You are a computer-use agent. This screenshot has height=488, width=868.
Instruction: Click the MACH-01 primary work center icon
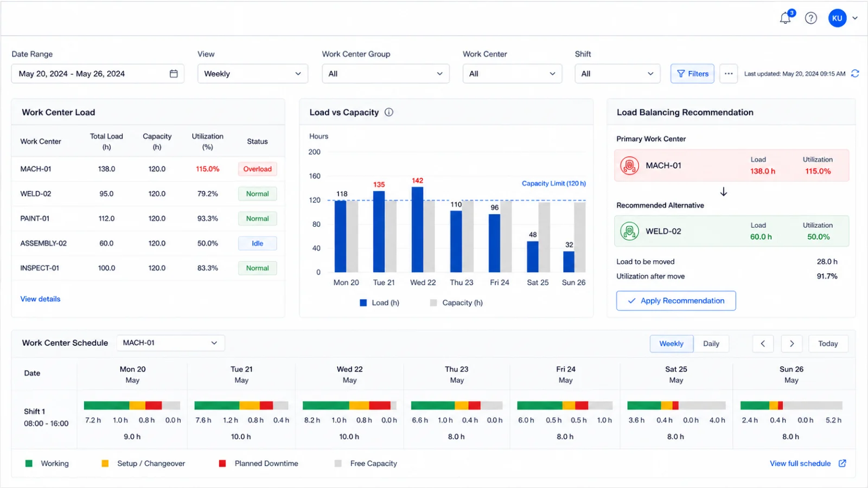point(629,165)
